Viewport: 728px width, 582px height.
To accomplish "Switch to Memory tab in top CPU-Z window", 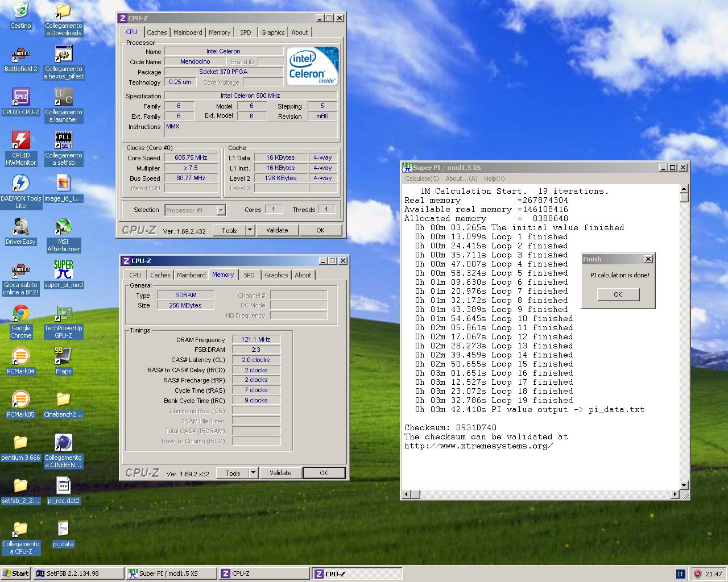I will (x=220, y=32).
